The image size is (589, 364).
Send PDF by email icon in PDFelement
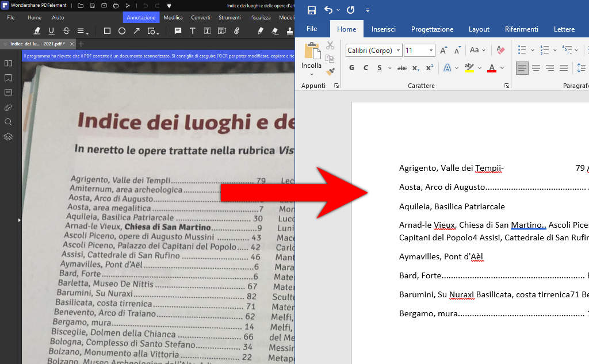(x=104, y=6)
